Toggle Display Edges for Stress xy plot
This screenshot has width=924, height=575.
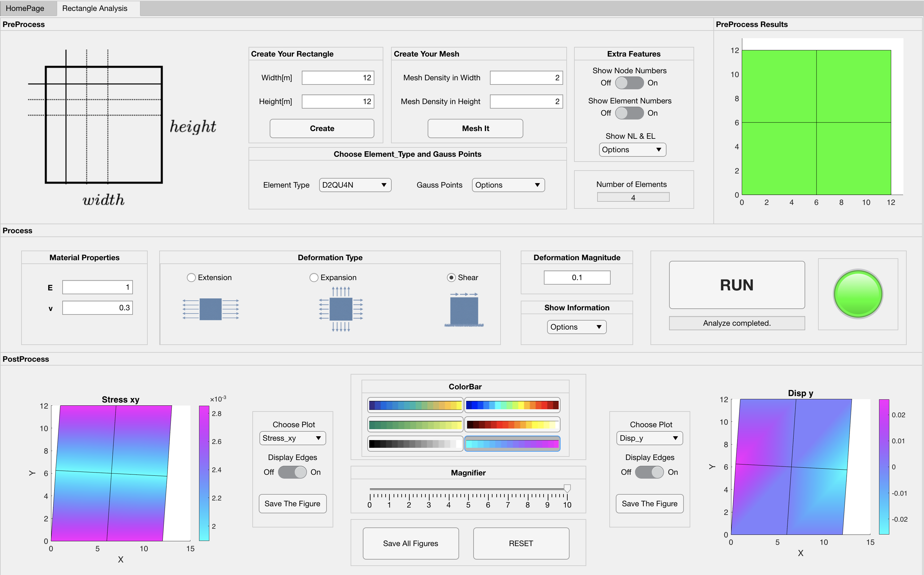coord(292,472)
